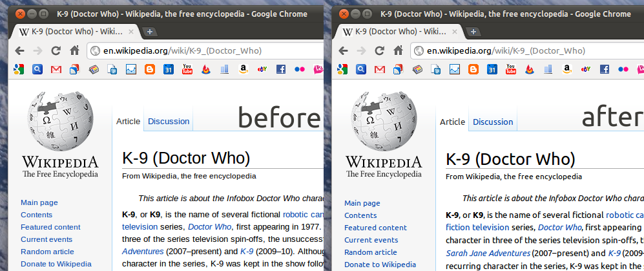Reload the page in right Chrome window
Screen dimensions: 644x271
click(x=380, y=51)
